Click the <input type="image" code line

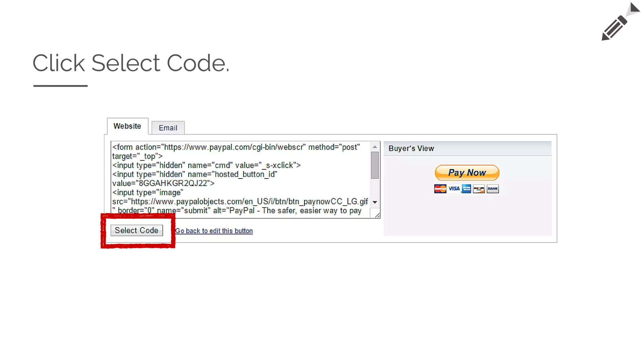(148, 192)
